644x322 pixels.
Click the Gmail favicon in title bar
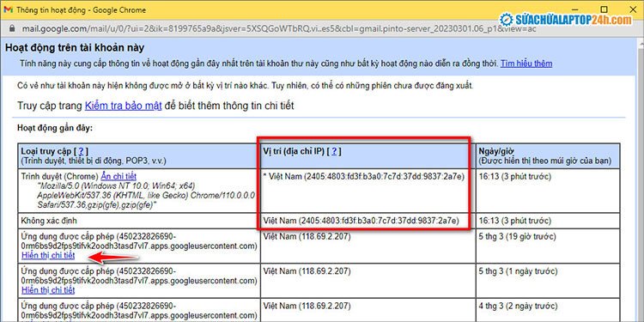point(8,9)
